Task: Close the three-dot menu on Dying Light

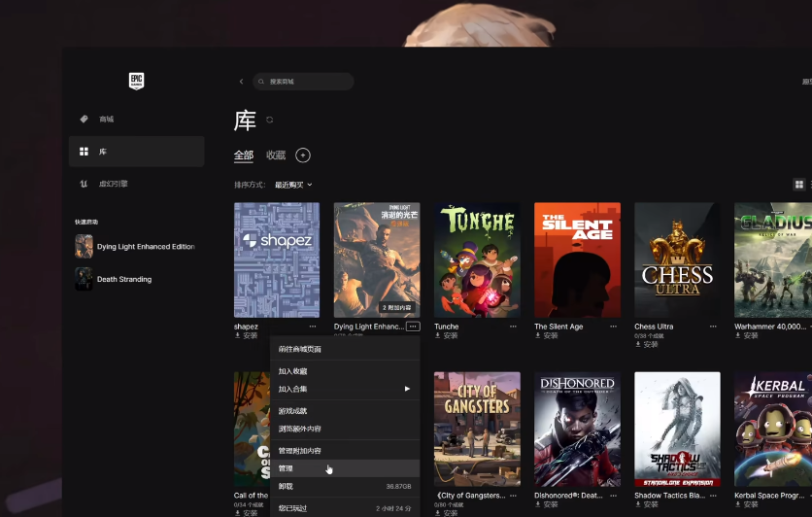Action: (413, 327)
